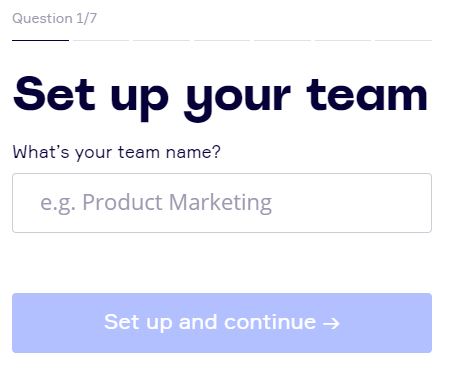Jump to last progress step segment

(403, 40)
